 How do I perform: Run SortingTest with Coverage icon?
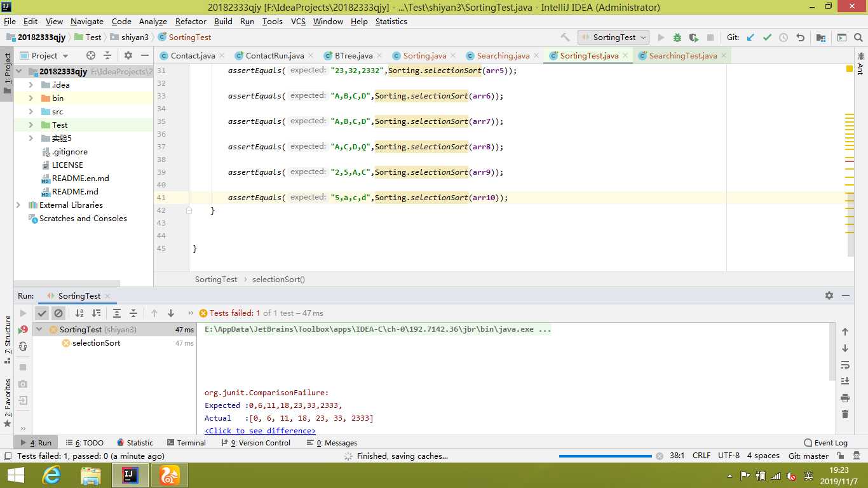(x=694, y=37)
